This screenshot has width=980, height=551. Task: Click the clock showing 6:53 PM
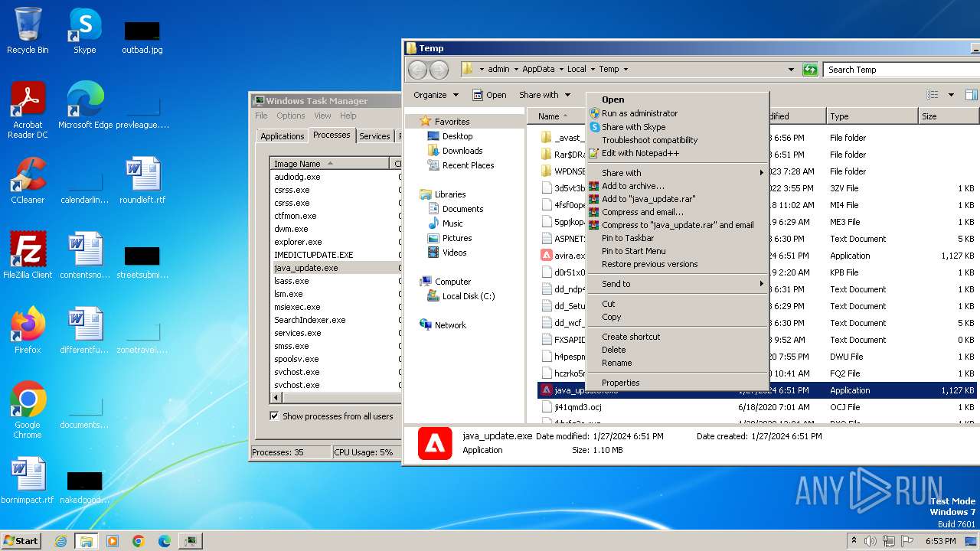[940, 541]
